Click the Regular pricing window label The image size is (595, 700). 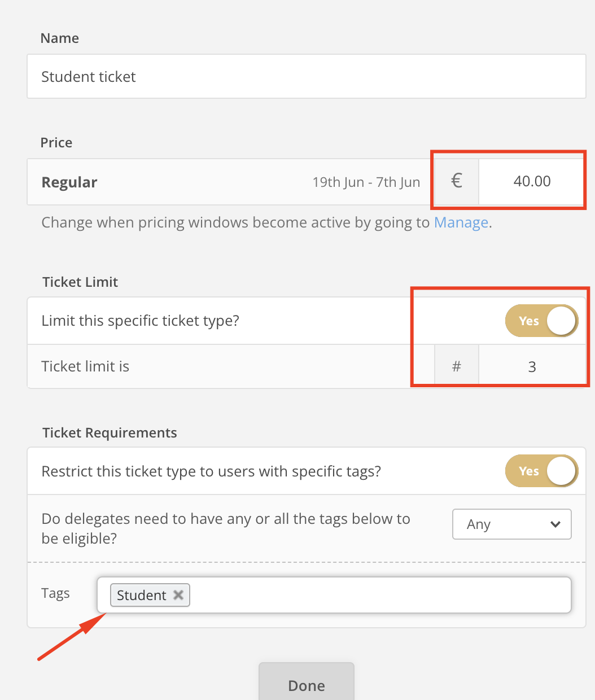[x=69, y=182]
